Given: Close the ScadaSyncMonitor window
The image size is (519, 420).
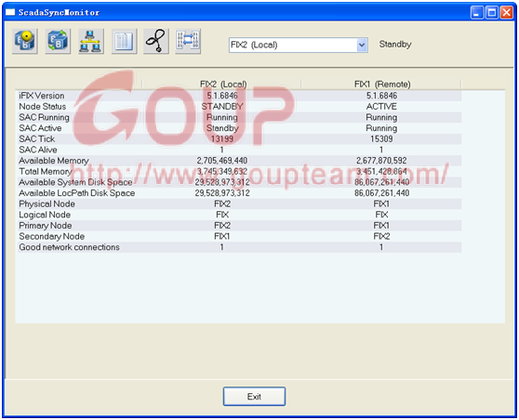Looking at the screenshot, I should 507,13.
